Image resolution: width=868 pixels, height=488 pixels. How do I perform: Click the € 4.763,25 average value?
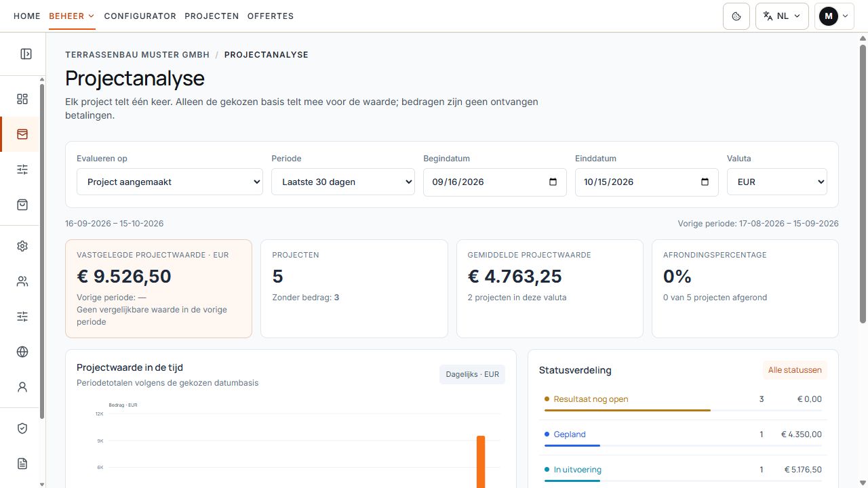pyautogui.click(x=515, y=277)
